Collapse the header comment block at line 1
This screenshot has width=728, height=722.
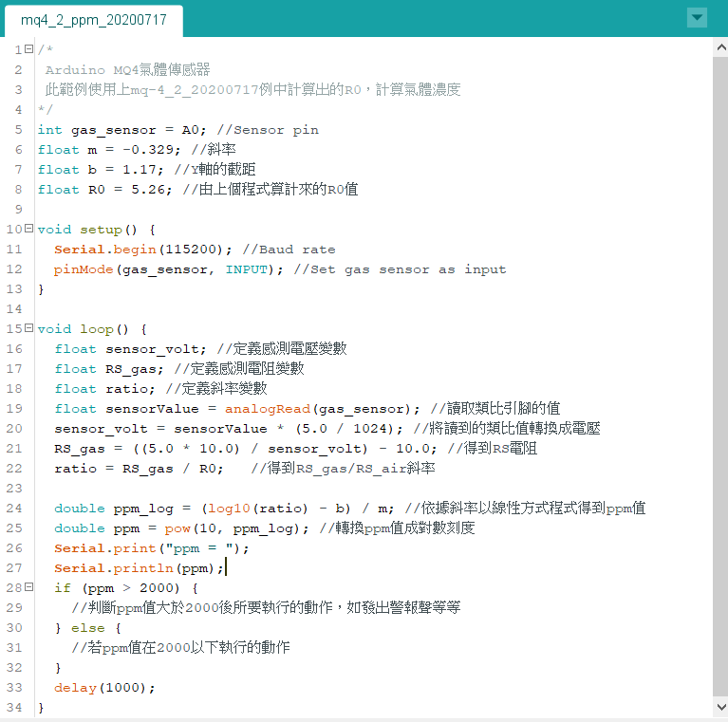pos(28,50)
